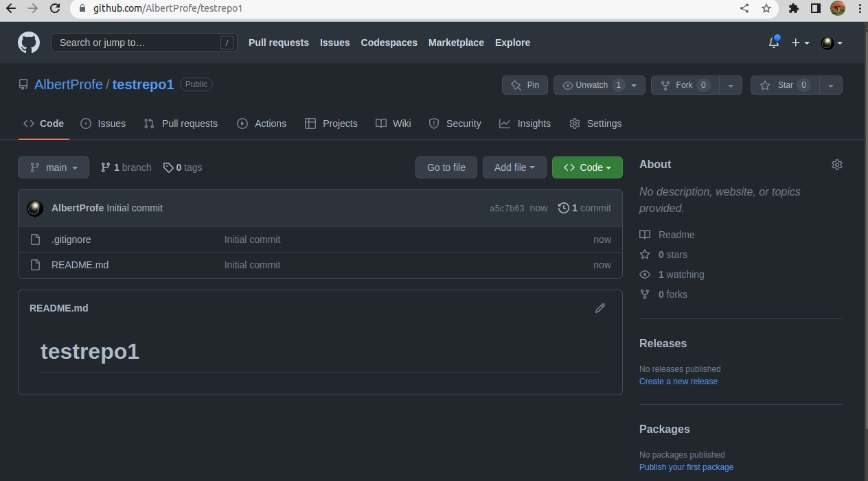View the 0 tags link
Image resolution: width=868 pixels, height=481 pixels.
[x=183, y=167]
